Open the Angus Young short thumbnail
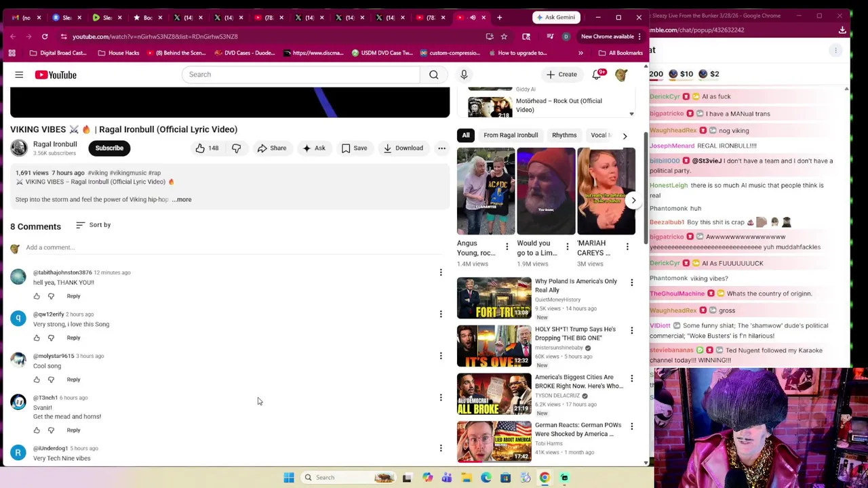868x488 pixels. coord(486,191)
